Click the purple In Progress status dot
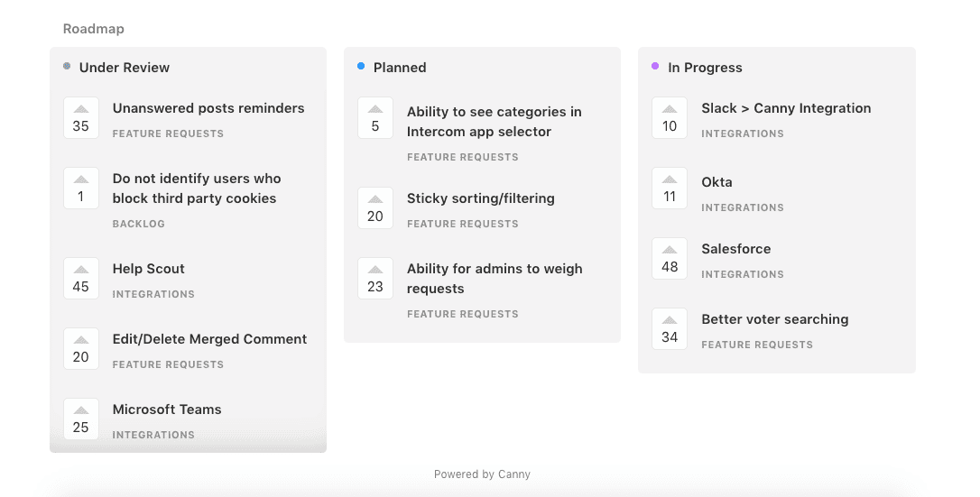980x497 pixels. click(655, 66)
